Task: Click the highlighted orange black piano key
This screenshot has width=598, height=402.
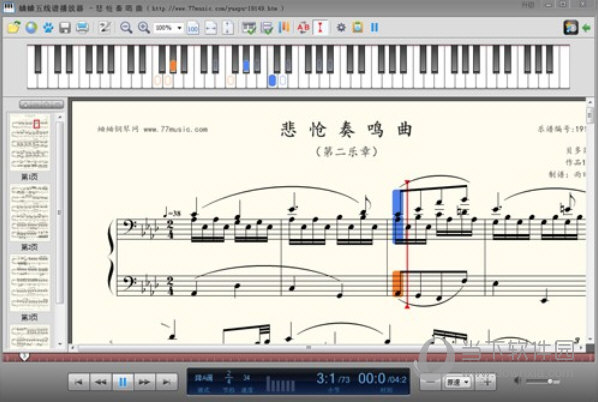Action: pyautogui.click(x=173, y=59)
